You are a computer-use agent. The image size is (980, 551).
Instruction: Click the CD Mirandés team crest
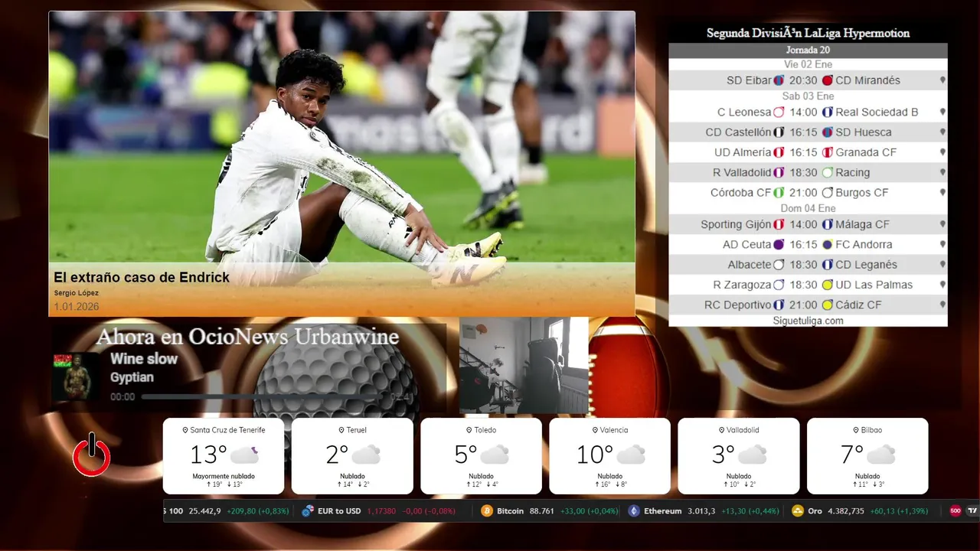click(827, 80)
